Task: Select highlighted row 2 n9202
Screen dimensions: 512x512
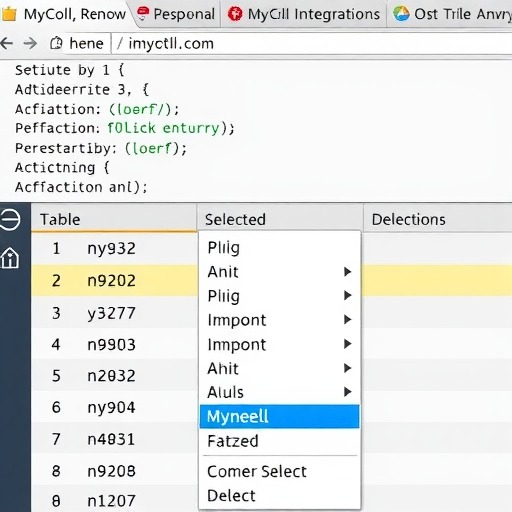Action: [114, 281]
